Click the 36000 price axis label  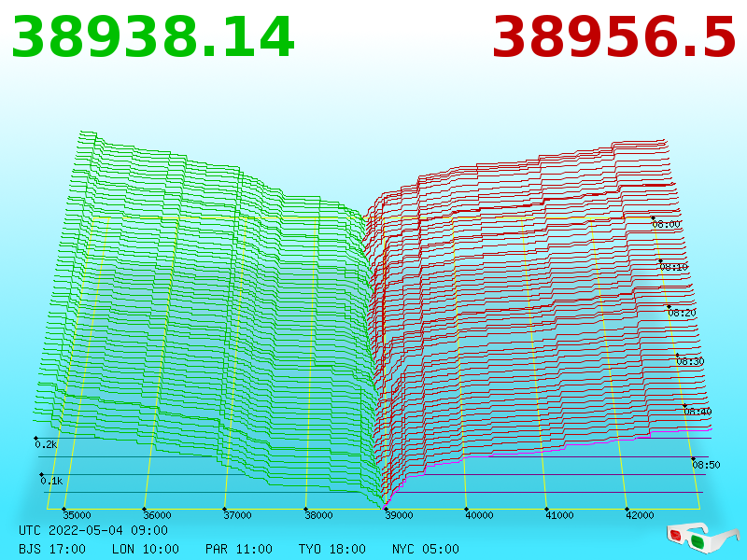coord(157,515)
